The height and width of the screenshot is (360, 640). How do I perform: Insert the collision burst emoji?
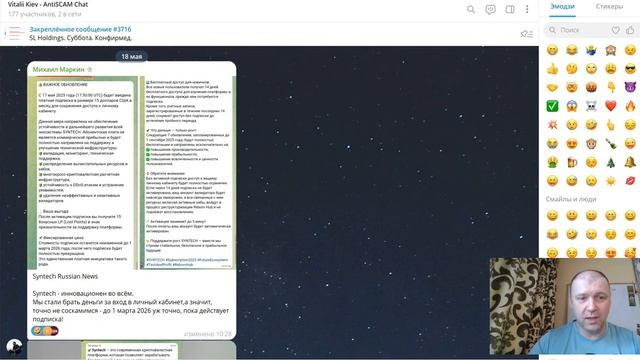(552, 124)
